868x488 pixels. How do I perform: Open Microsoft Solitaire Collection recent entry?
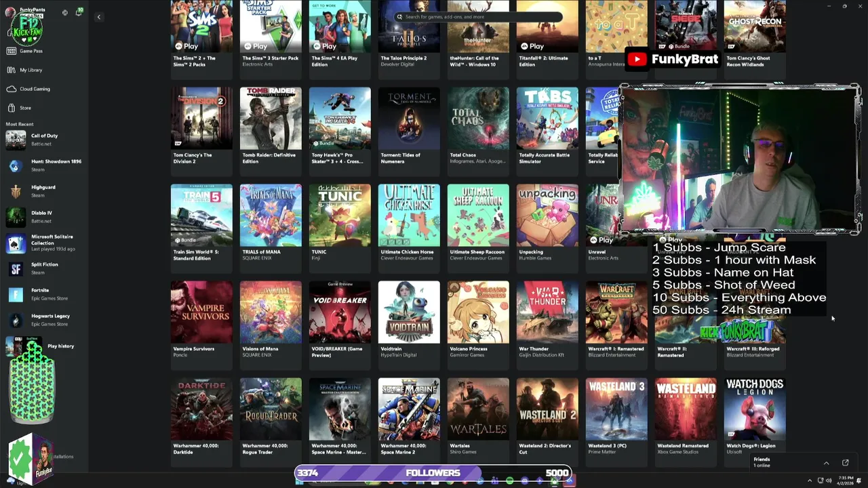point(44,243)
